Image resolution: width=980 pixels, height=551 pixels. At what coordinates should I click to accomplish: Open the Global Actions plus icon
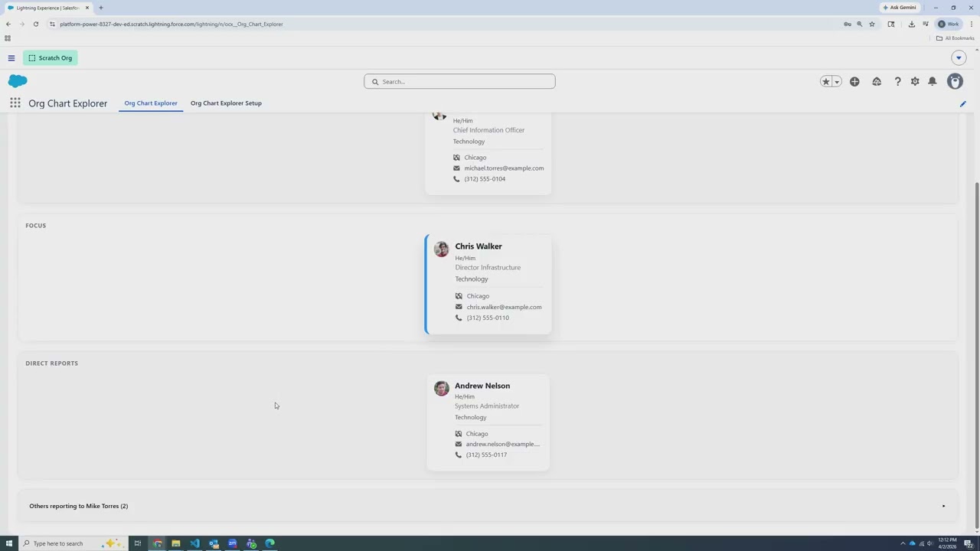(x=854, y=81)
